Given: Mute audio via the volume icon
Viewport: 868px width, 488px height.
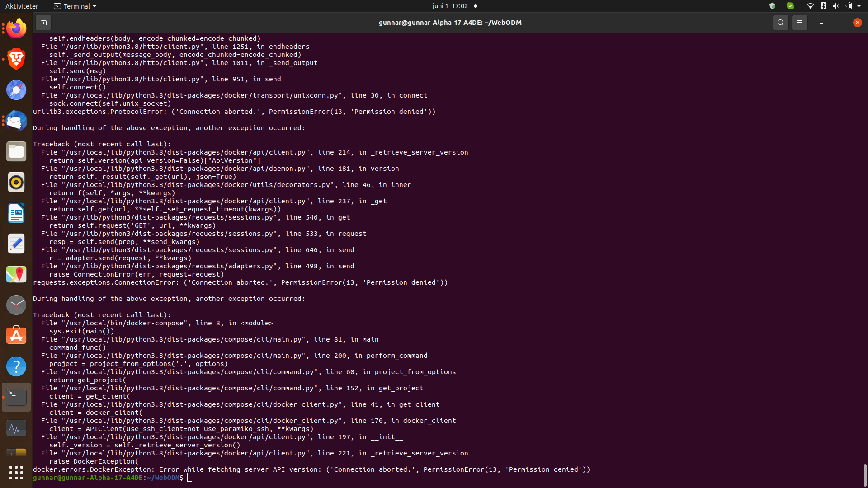Looking at the screenshot, I should tap(835, 6).
